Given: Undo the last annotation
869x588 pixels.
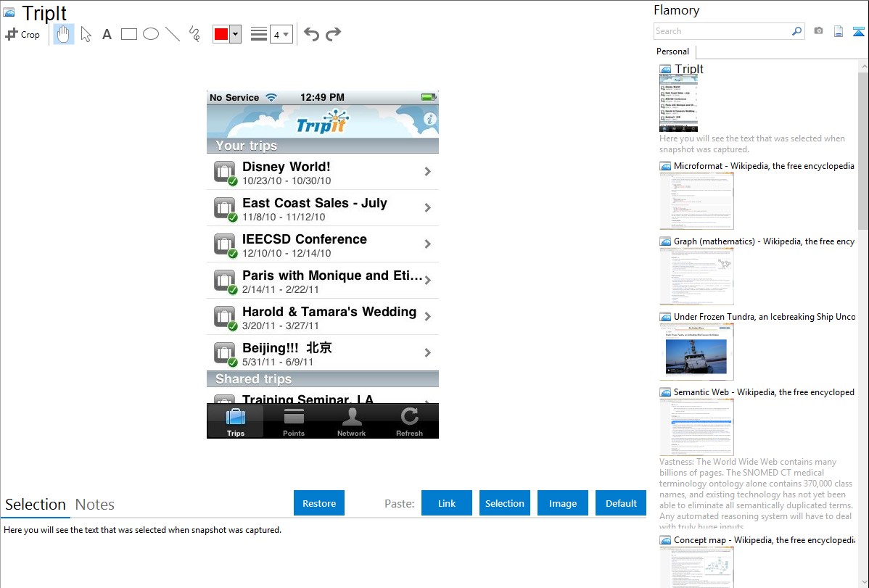Looking at the screenshot, I should [311, 34].
